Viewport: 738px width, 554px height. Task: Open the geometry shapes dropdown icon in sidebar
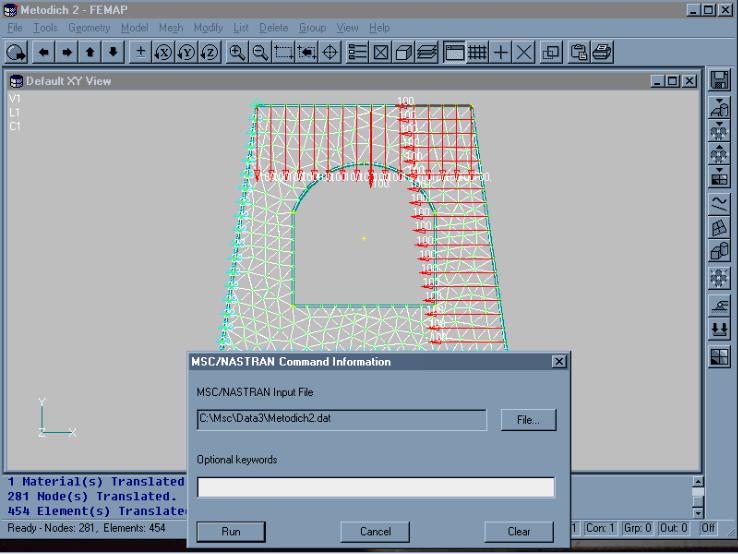[x=719, y=108]
